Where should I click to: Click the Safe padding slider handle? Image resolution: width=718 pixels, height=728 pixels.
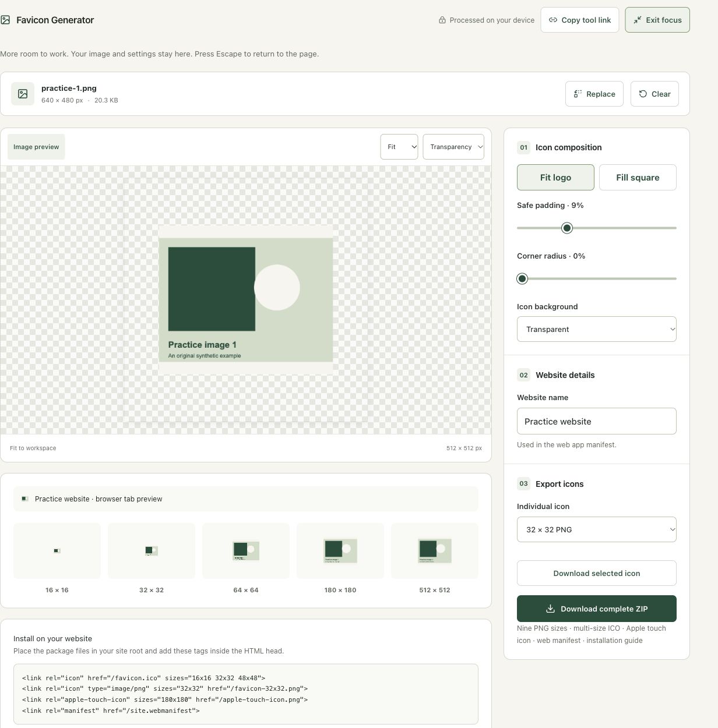click(567, 228)
